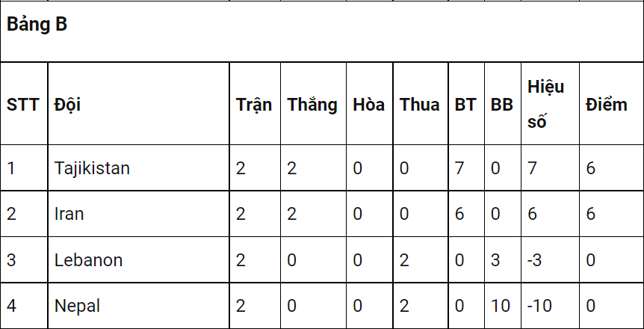Click the Điểm column header
Screen dimensions: 644x329
click(607, 105)
